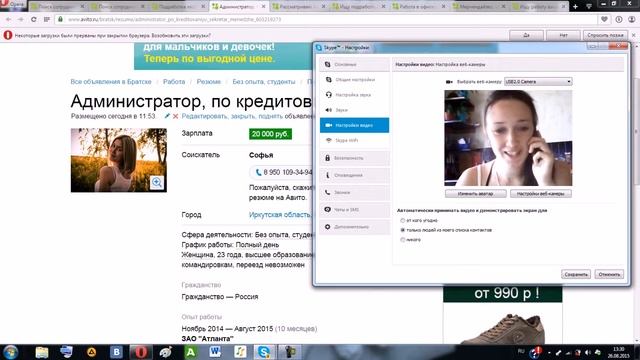Dismiss the downloads notification bar with X

(633, 35)
